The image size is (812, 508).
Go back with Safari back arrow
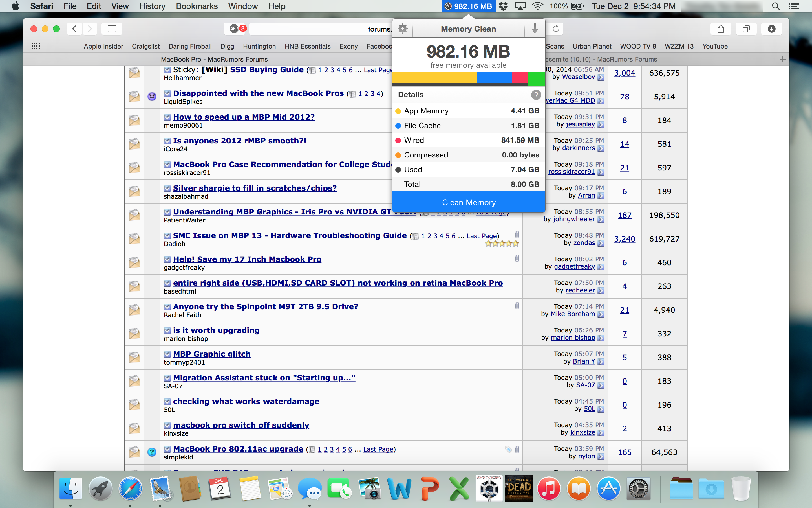tap(74, 29)
